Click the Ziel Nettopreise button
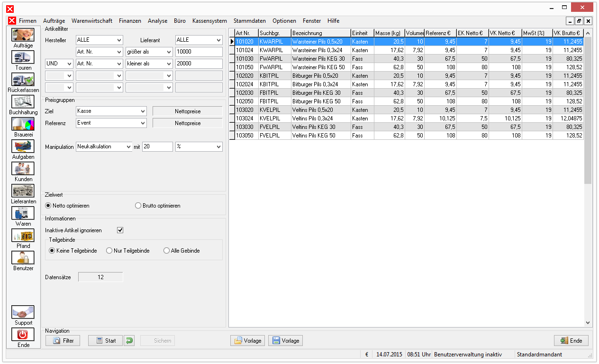 click(188, 111)
